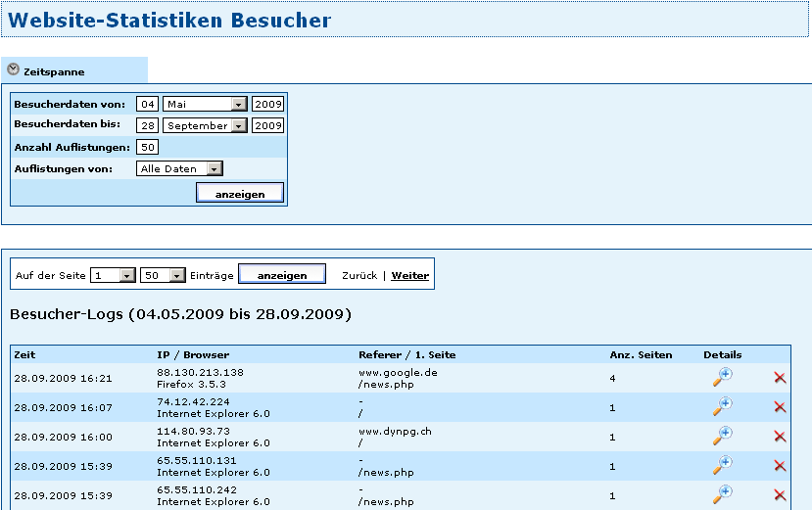View details of the 74.12.42.224 visitor
This screenshot has height=510, width=812.
[722, 406]
